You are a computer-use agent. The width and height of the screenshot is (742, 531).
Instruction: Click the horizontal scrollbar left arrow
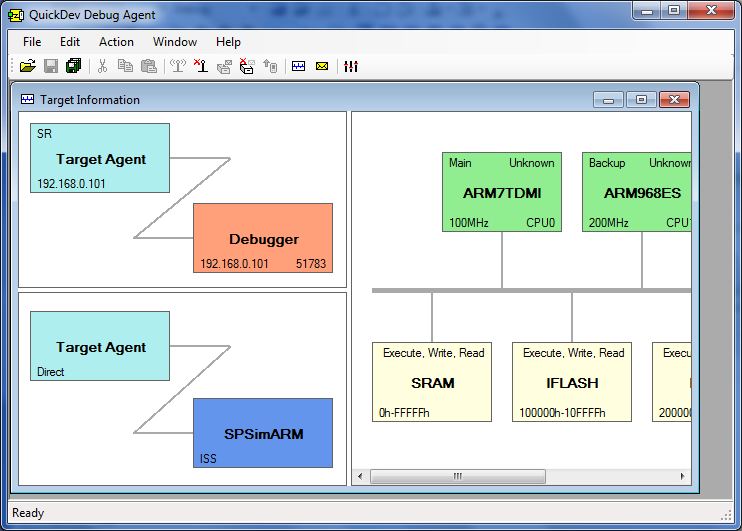click(x=360, y=476)
